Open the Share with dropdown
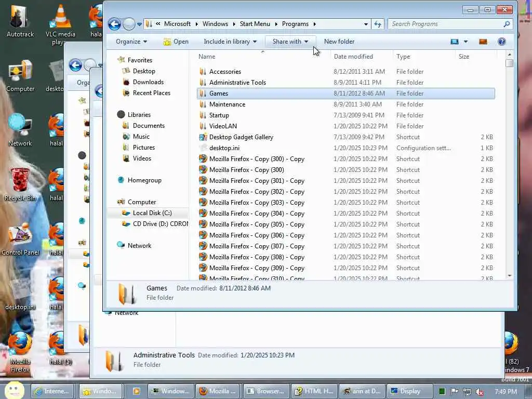This screenshot has width=532, height=399. 290,42
